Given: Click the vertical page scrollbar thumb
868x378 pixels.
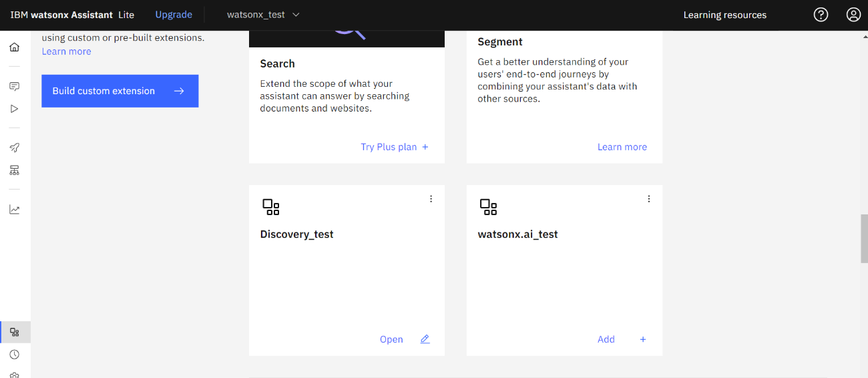Looking at the screenshot, I should pyautogui.click(x=864, y=238).
